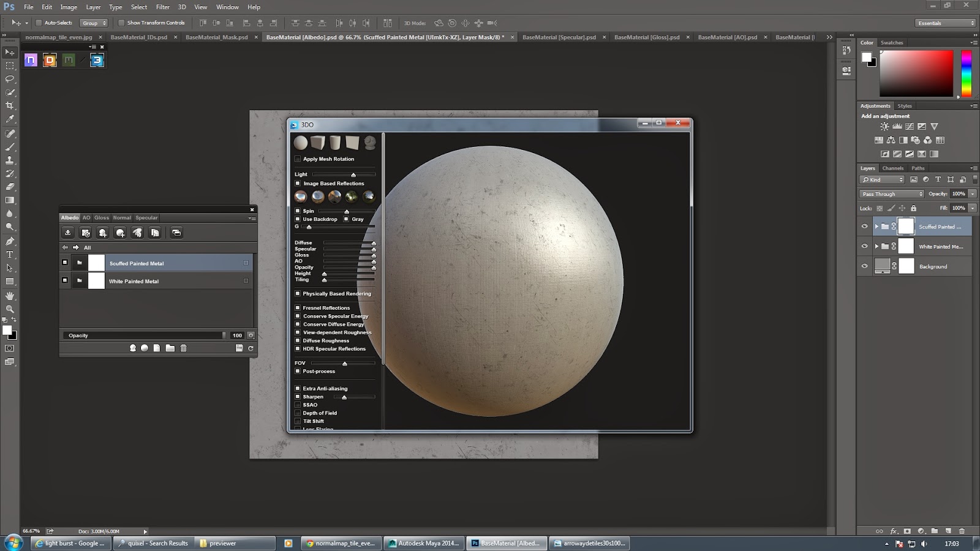Expand the Scuffed Painted layer group
Viewport: 980px width, 551px height.
[x=876, y=227]
